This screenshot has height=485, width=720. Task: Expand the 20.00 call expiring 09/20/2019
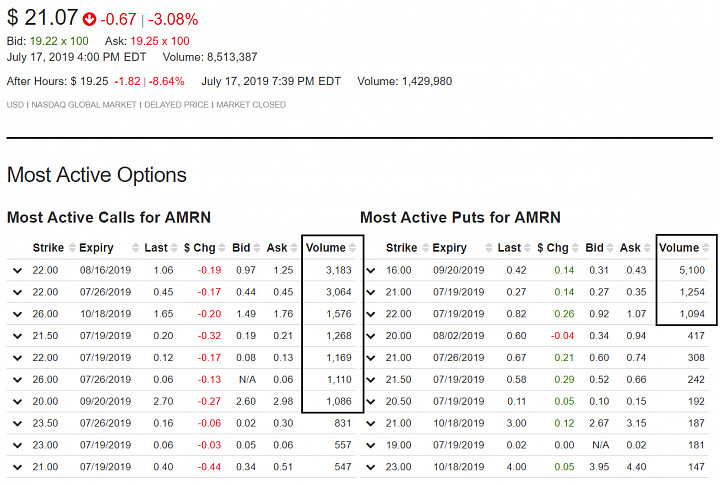(17, 402)
